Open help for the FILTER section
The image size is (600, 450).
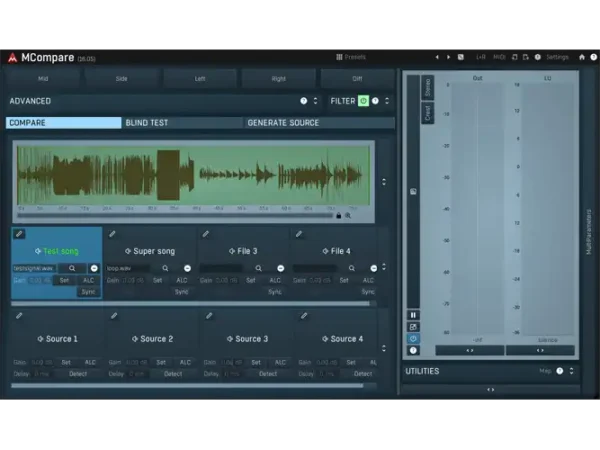375,101
